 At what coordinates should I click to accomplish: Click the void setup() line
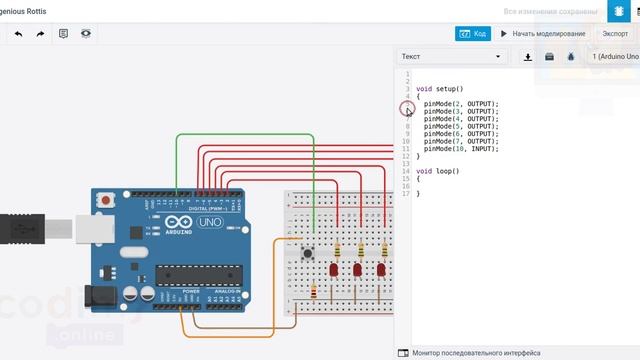coord(440,89)
